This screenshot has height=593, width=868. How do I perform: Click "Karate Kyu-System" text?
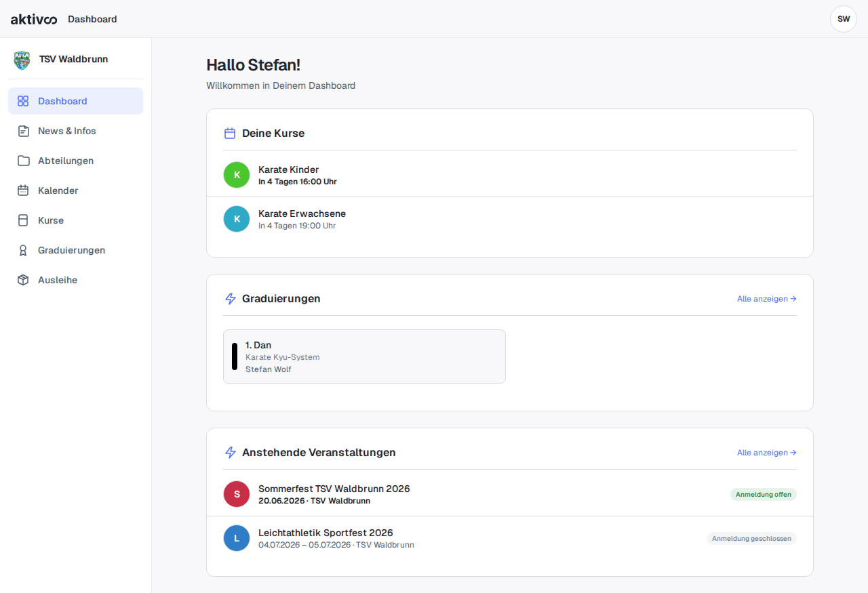[282, 357]
